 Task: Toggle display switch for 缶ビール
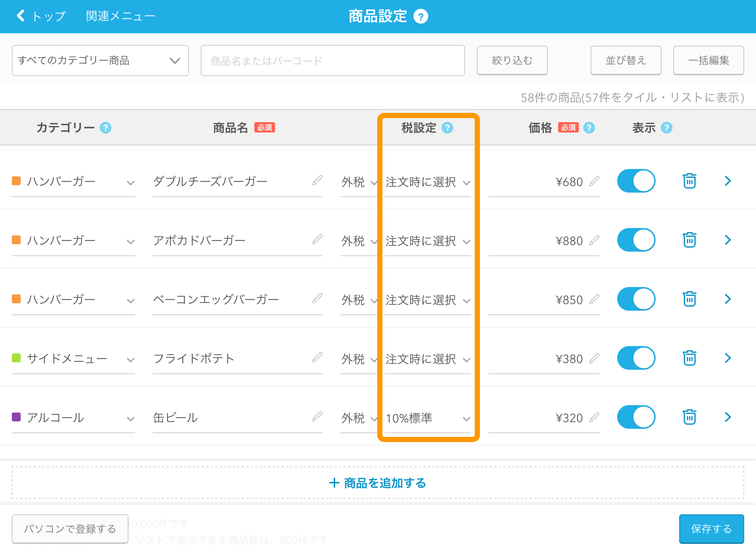point(636,417)
